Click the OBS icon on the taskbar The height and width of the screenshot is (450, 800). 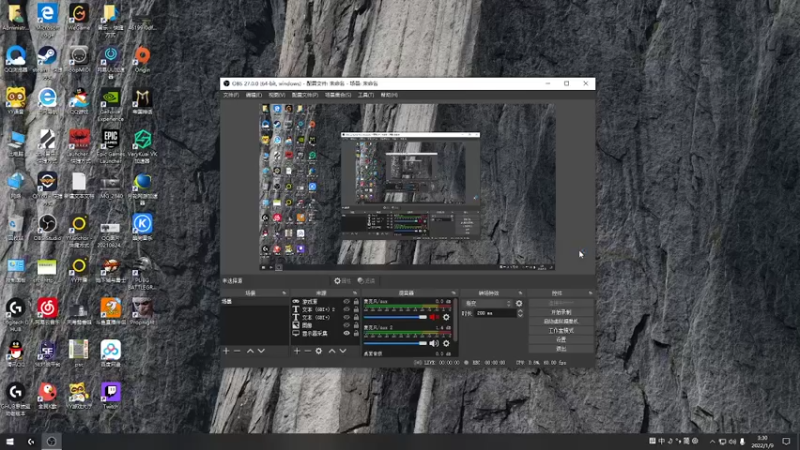coord(51,441)
